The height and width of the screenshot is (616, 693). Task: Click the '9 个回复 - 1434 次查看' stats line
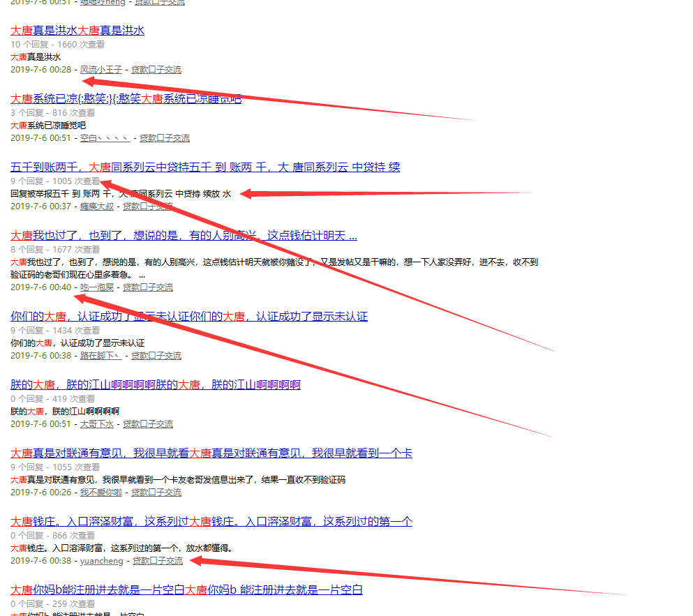pyautogui.click(x=55, y=331)
